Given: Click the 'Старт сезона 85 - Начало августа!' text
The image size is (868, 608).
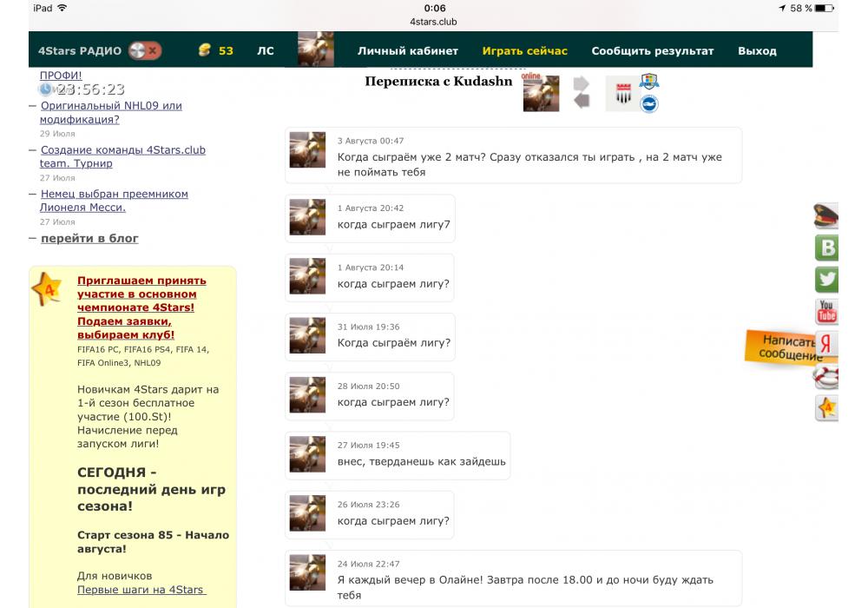Looking at the screenshot, I should (x=153, y=541).
